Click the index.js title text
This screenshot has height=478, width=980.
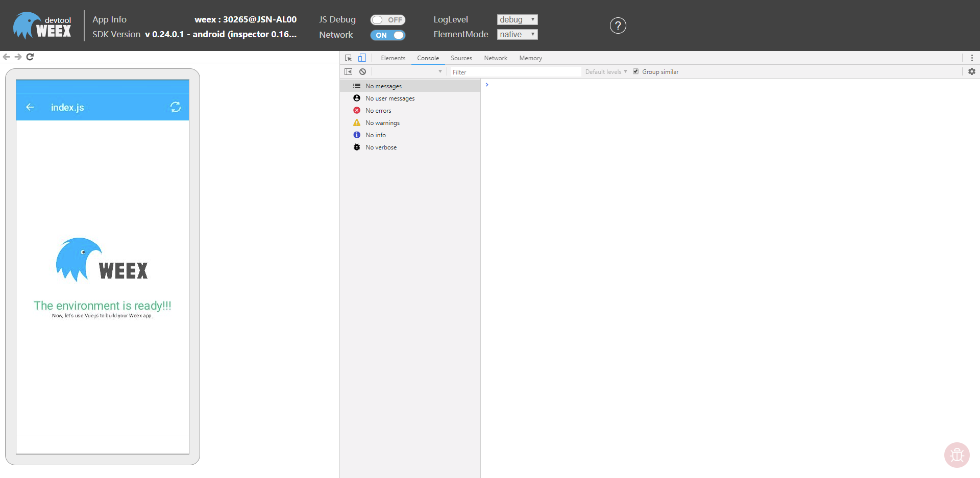[x=67, y=107]
